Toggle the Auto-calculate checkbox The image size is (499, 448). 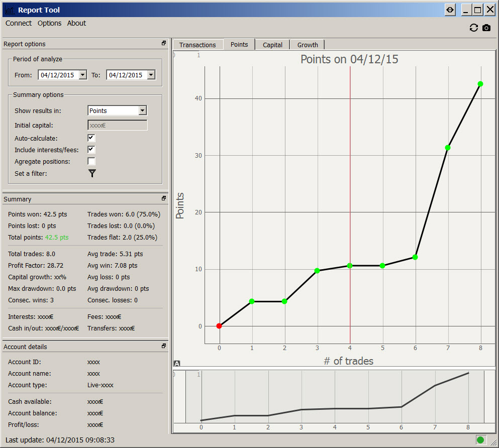[91, 138]
